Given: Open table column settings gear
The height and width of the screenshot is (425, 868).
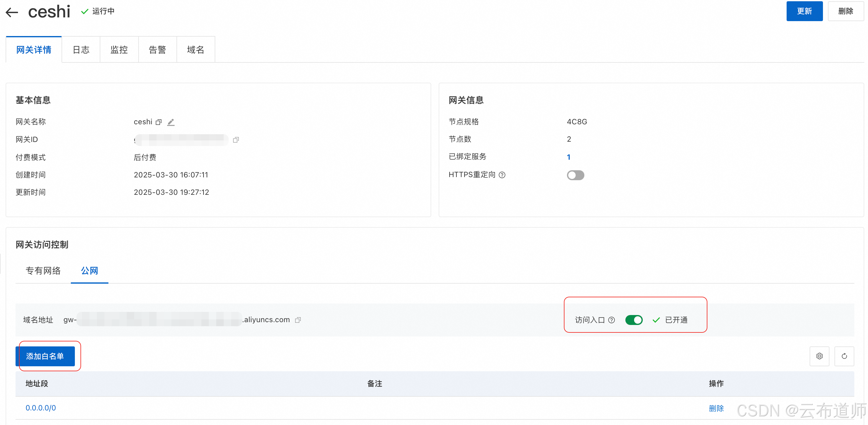Looking at the screenshot, I should [x=819, y=356].
